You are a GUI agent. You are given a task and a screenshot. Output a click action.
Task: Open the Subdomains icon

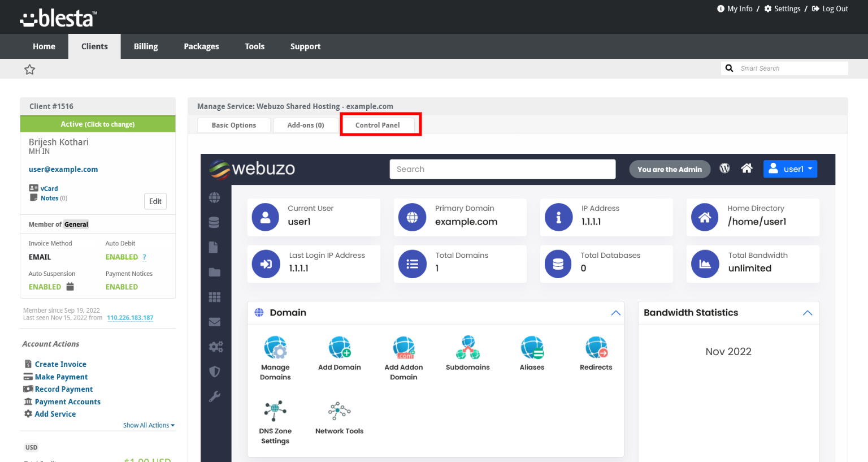(467, 348)
